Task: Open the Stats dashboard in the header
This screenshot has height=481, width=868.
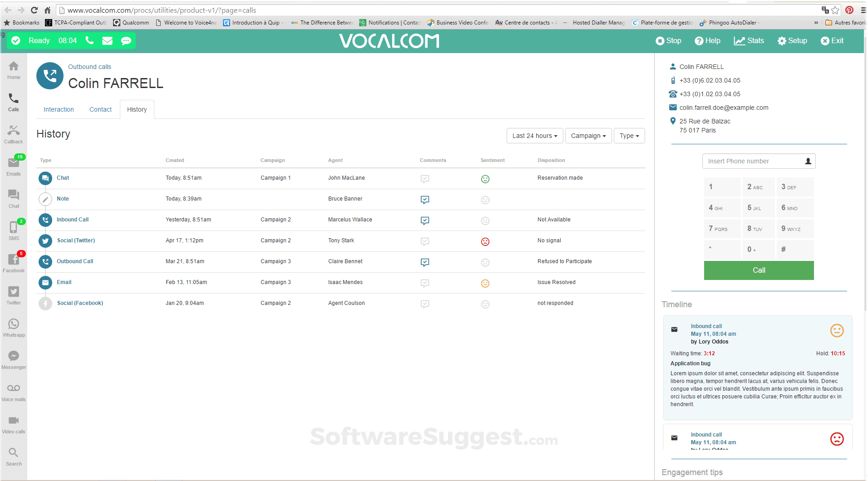Action: tap(748, 41)
